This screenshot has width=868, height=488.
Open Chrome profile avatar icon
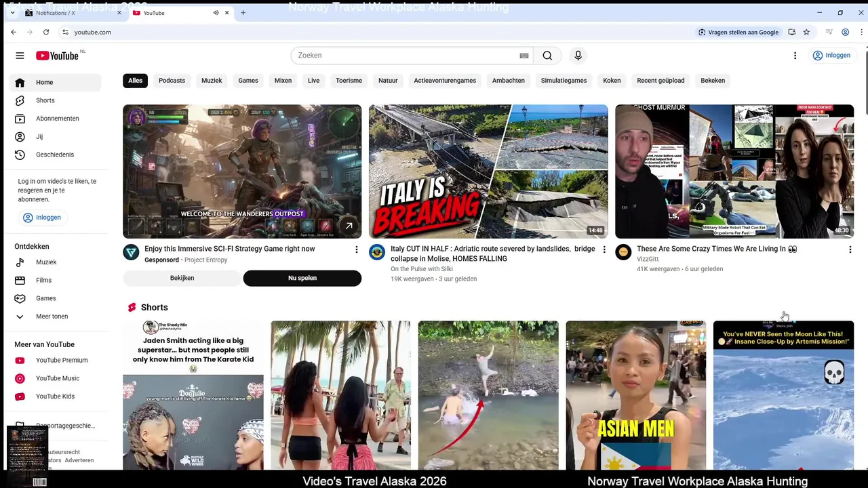click(845, 32)
